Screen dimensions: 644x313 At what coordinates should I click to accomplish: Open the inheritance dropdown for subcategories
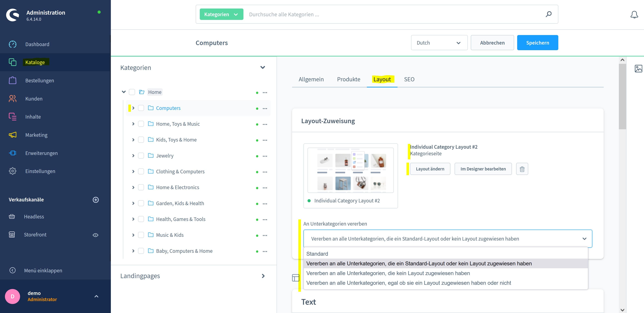click(448, 238)
